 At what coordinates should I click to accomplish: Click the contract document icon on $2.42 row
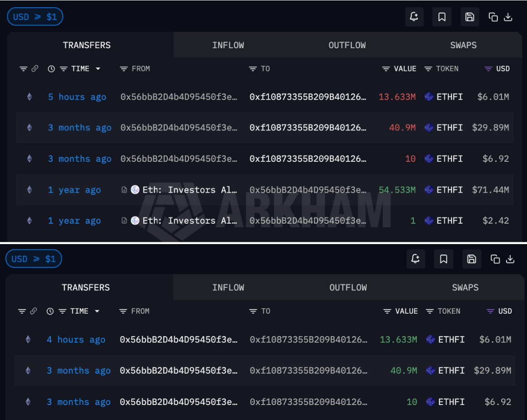(x=124, y=220)
